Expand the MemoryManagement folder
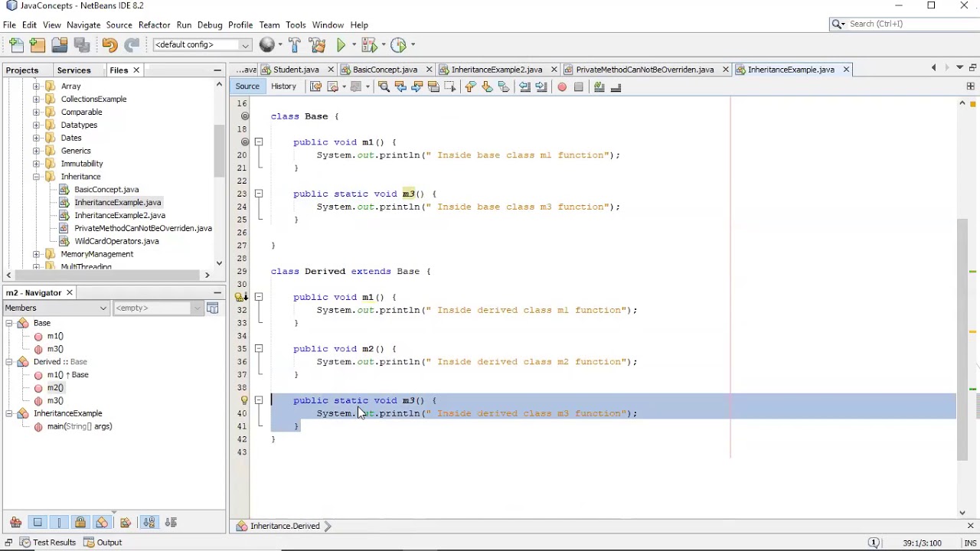980x551 pixels. 36,254
